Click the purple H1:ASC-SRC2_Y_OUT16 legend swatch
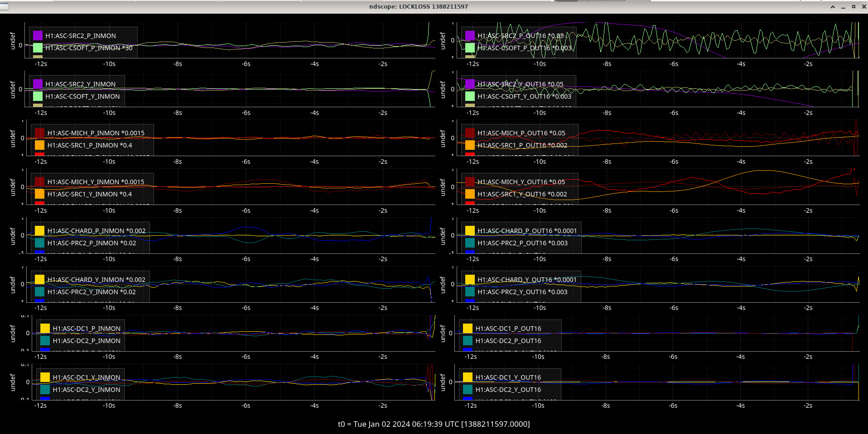The height and width of the screenshot is (434, 868). [x=470, y=84]
